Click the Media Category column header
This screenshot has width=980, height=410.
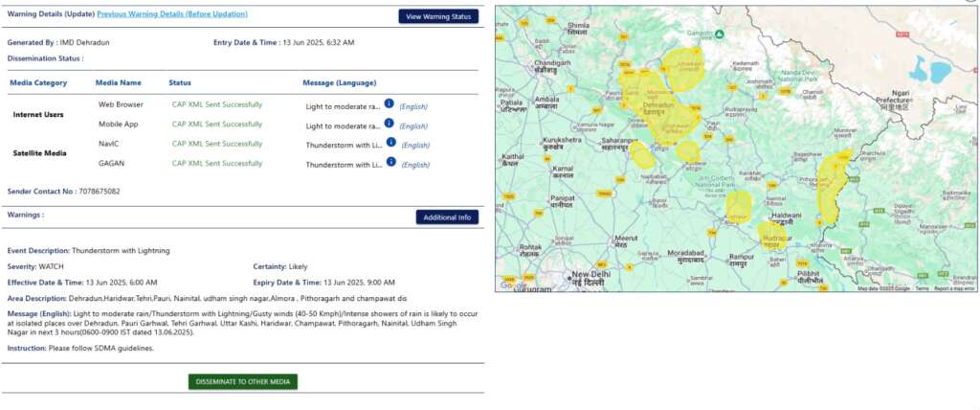coord(38,82)
